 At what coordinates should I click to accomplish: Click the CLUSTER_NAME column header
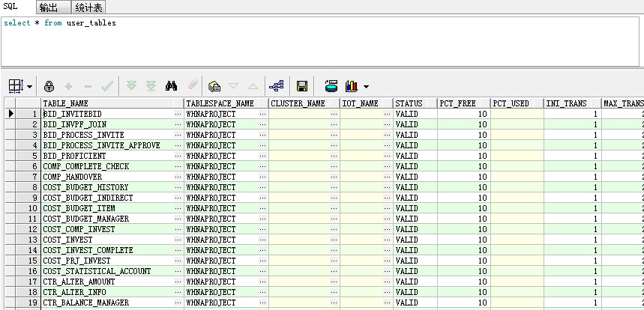pyautogui.click(x=304, y=103)
